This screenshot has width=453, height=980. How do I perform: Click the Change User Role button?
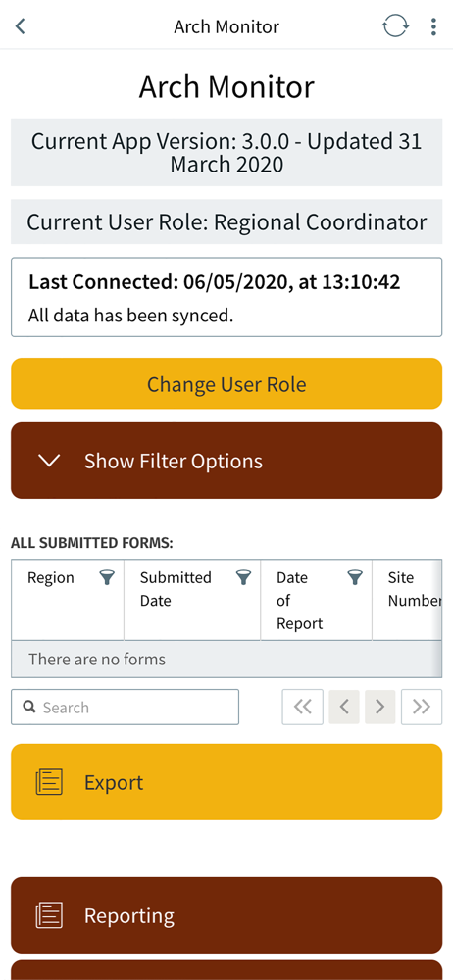[226, 384]
